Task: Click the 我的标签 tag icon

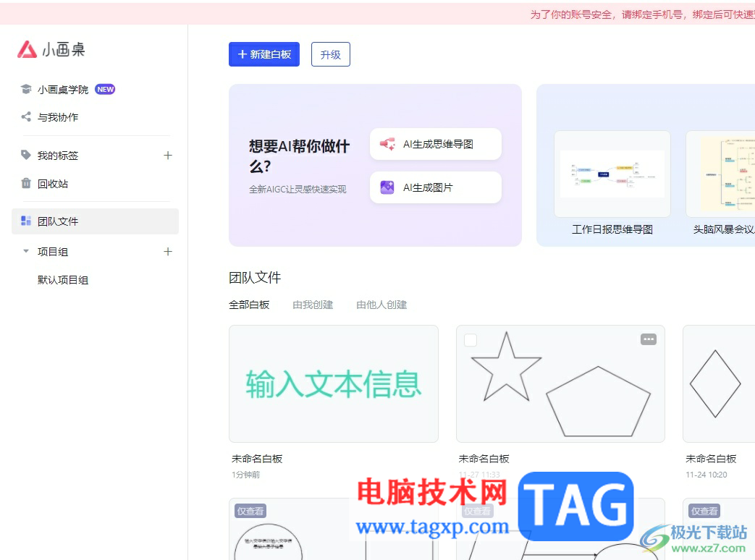Action: (x=26, y=155)
